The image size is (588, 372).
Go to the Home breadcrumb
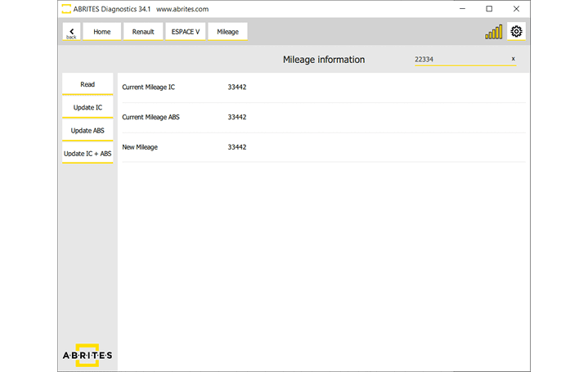[102, 32]
